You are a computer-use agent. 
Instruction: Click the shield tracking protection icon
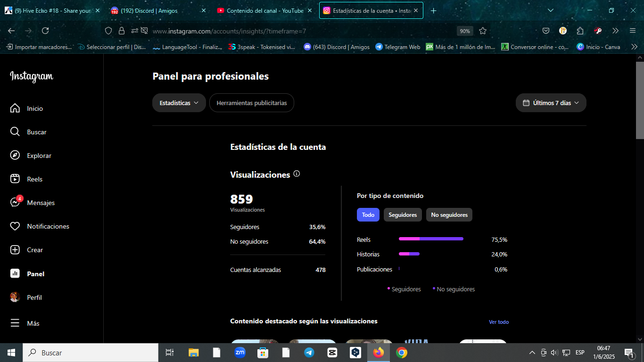click(108, 31)
